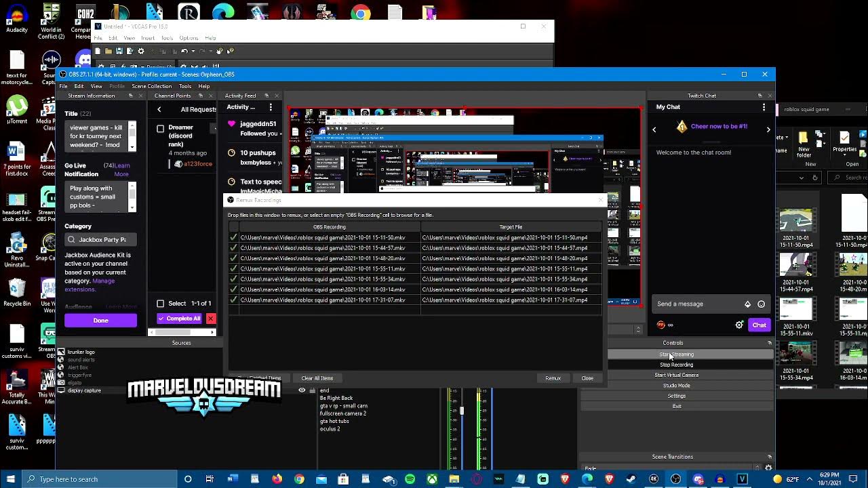Open OBS Tools menu
The image size is (868, 488).
point(185,86)
